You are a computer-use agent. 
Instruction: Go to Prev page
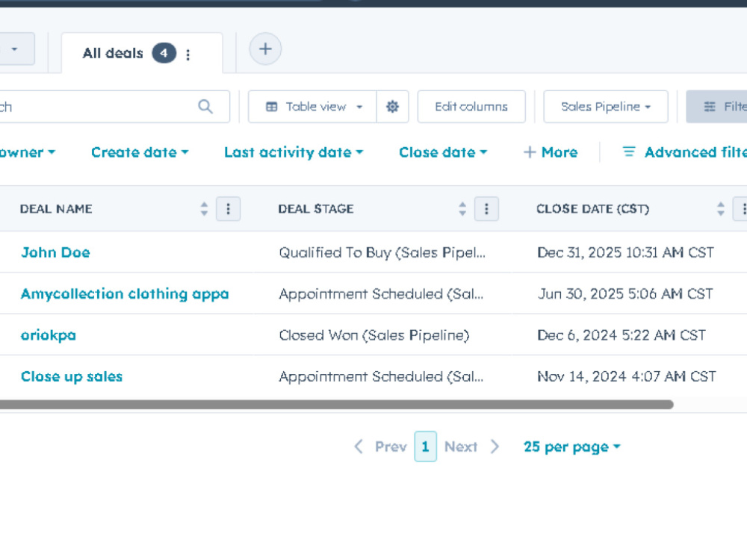391,447
